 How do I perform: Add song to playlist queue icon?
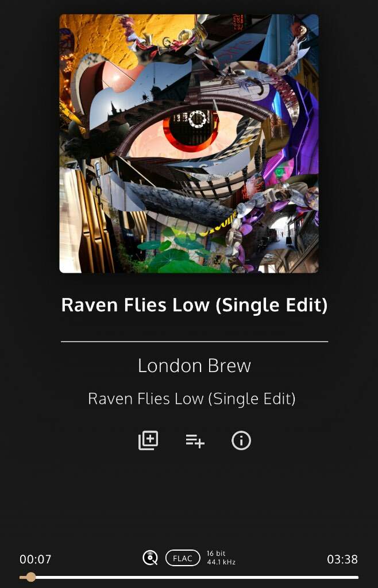pyautogui.click(x=195, y=441)
